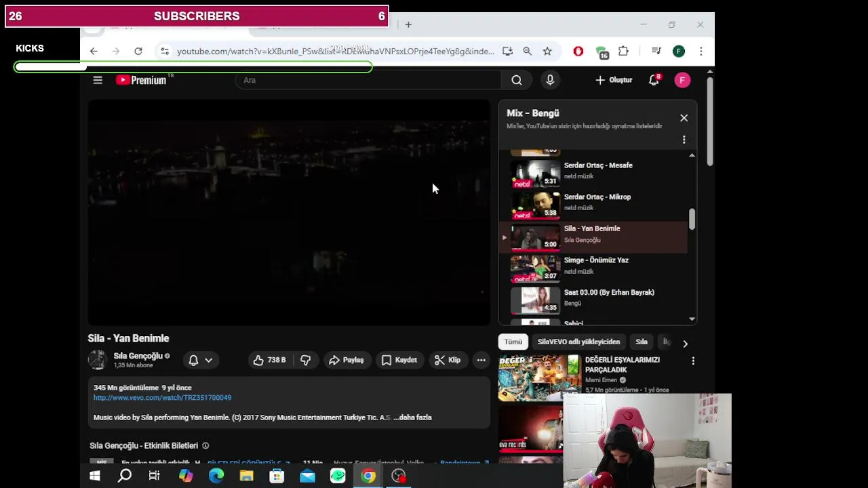
Task: Open DEĞERLİ EŞYALARIMIZI PARÇALADIK video thumbnail
Action: point(540,378)
